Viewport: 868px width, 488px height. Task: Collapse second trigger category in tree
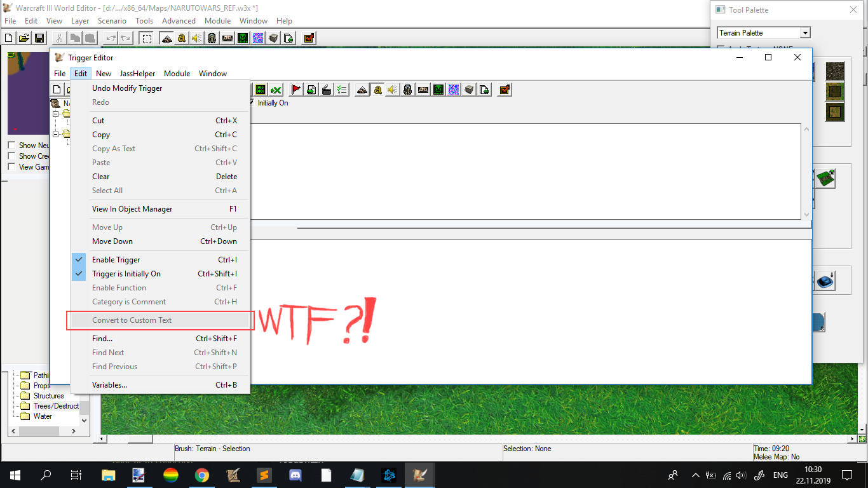[x=56, y=134]
